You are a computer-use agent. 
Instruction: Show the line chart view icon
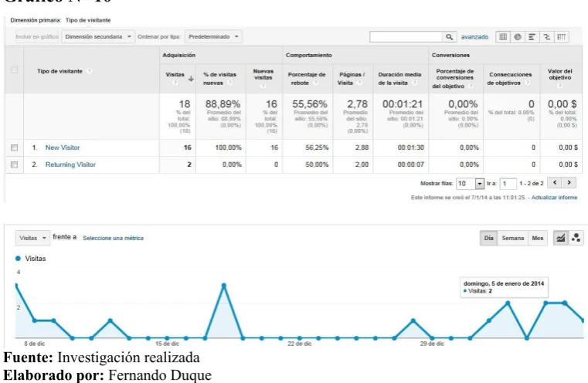[x=561, y=238]
